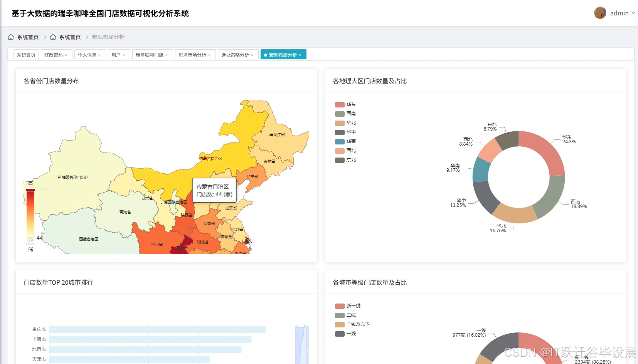Screen dimensions: 638x364
Task: Click the 华南 9.17% donut slice
Action: tap(480, 170)
